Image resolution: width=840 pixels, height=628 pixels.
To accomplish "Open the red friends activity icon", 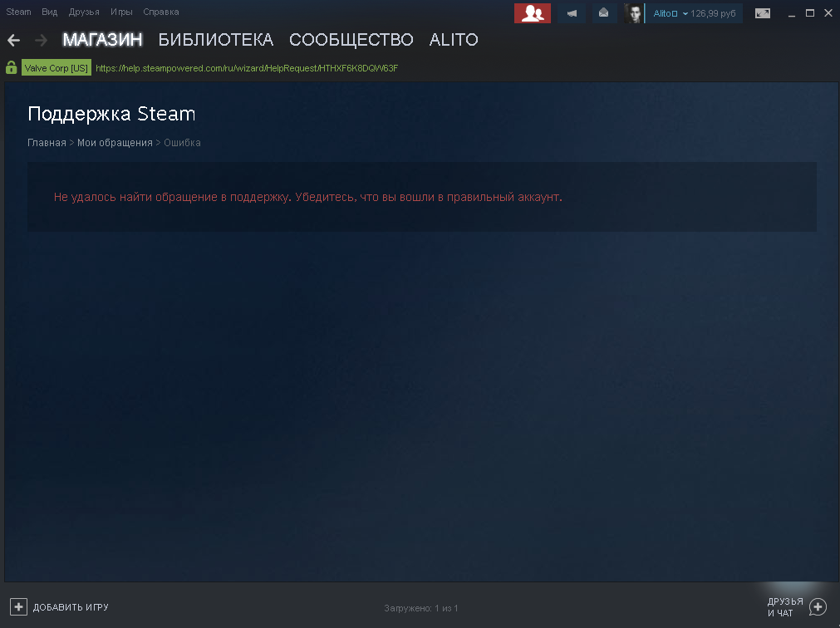I will click(532, 12).
